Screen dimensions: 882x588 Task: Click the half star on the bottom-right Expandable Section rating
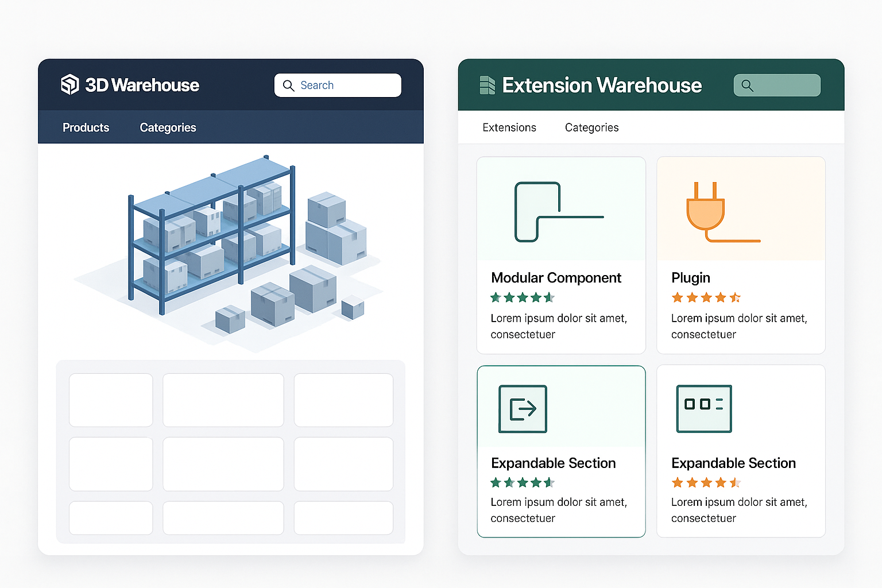pyautogui.click(x=736, y=482)
